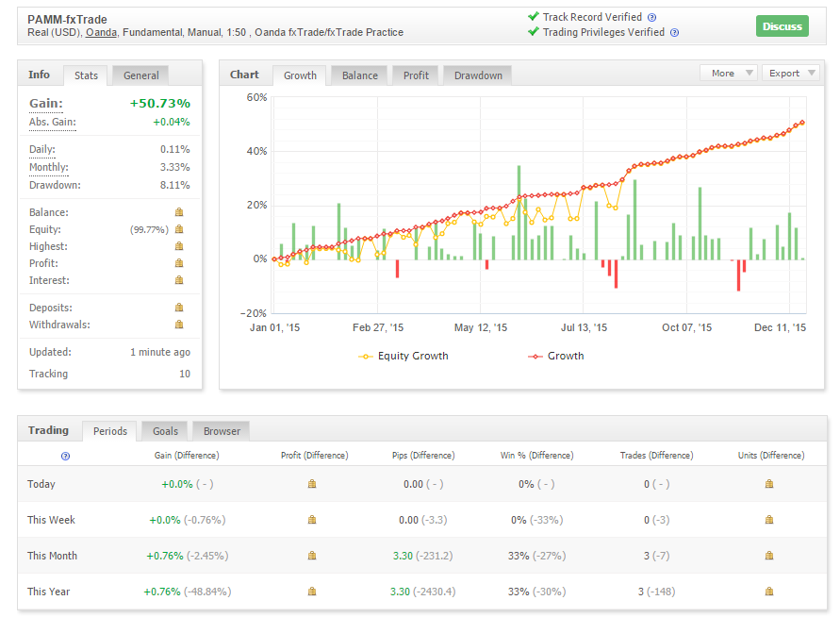Image resolution: width=840 pixels, height=617 pixels.
Task: Click the Profit (Difference) column header
Action: click(x=315, y=455)
